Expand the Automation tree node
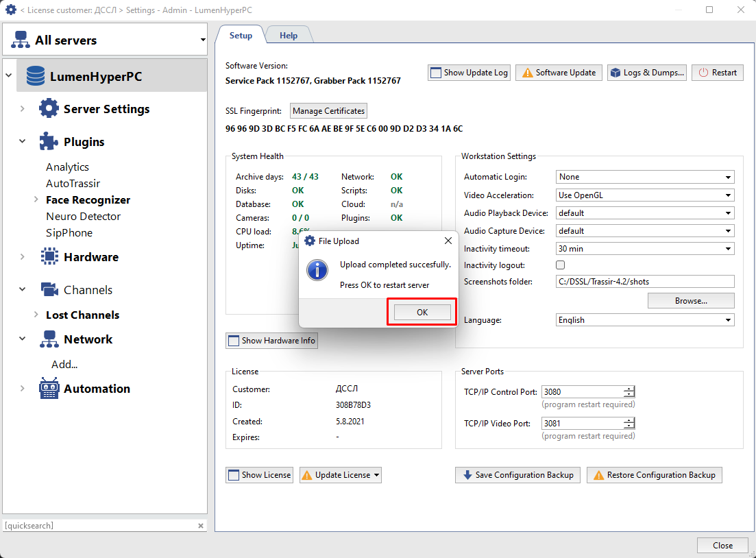The width and height of the screenshot is (756, 558). pos(22,388)
